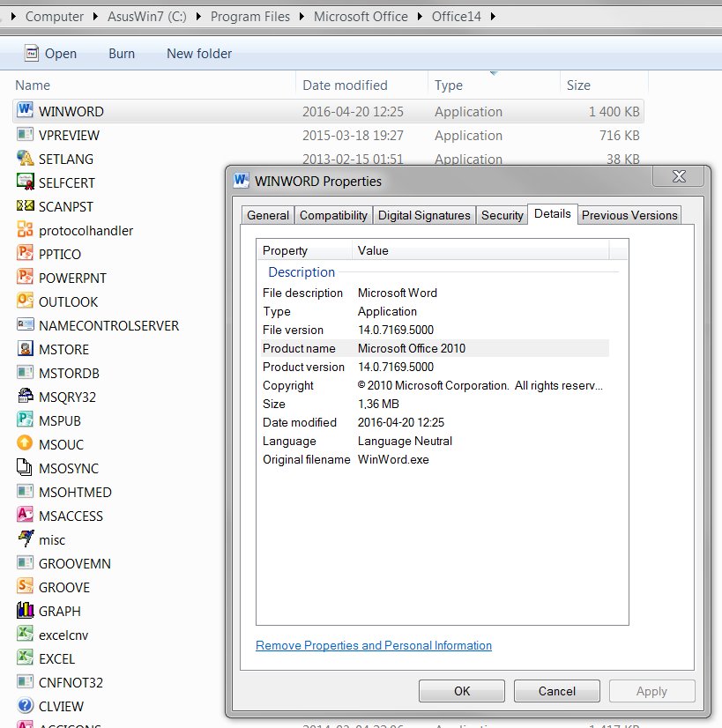Select the SELFCERT certificate icon
The image size is (722, 728).
[x=25, y=182]
